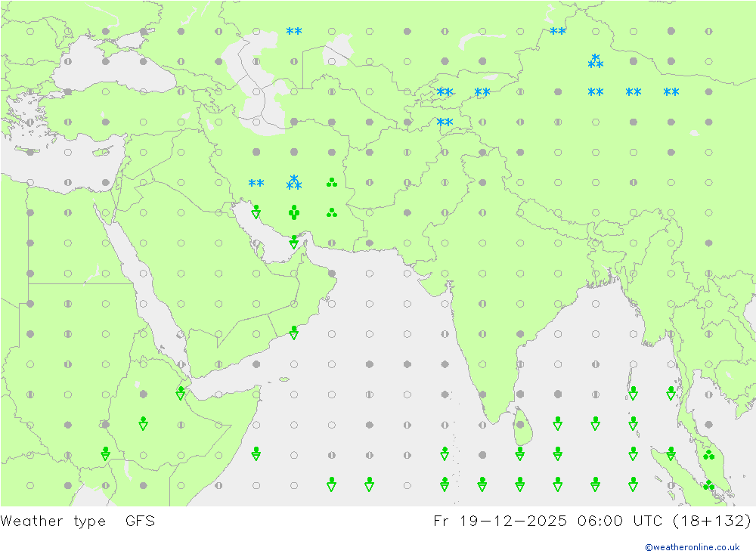
Task: Select the 'Weather type' caption text
Action: pos(53,522)
